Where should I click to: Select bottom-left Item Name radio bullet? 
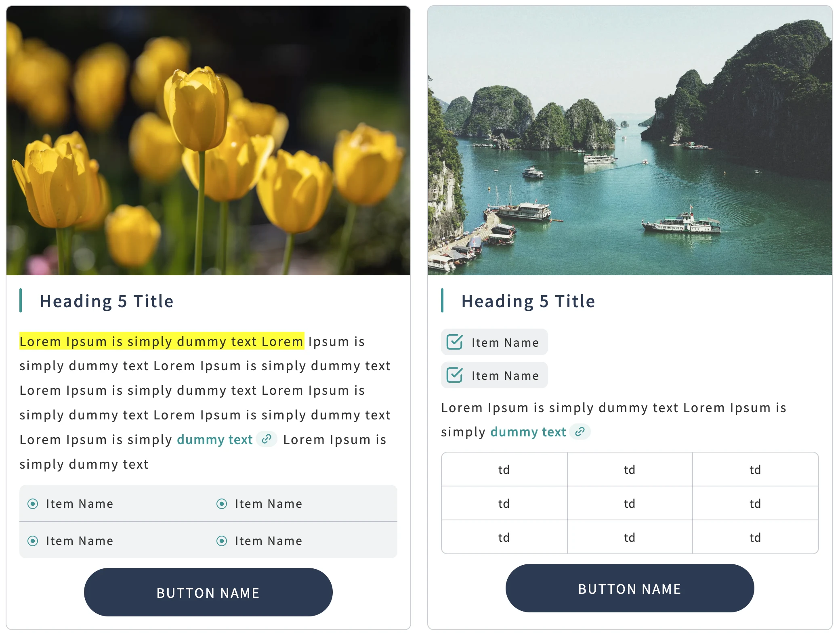point(33,541)
